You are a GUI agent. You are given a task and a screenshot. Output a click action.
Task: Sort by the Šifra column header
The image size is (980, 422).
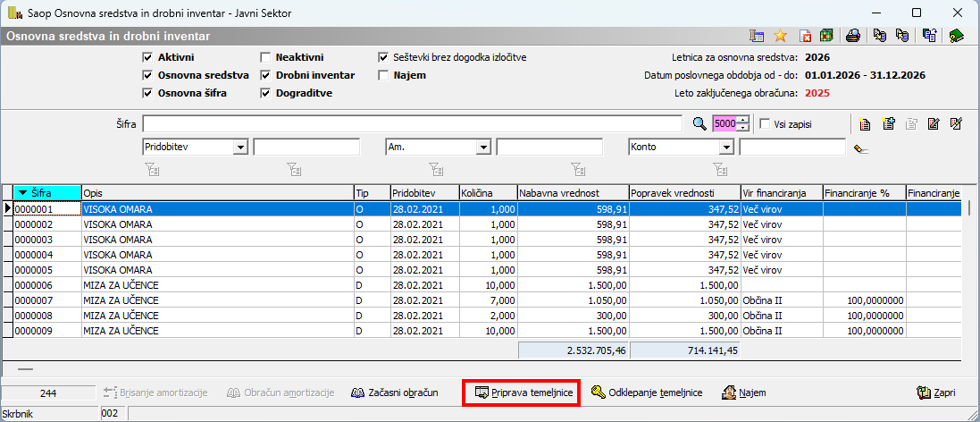tap(47, 192)
